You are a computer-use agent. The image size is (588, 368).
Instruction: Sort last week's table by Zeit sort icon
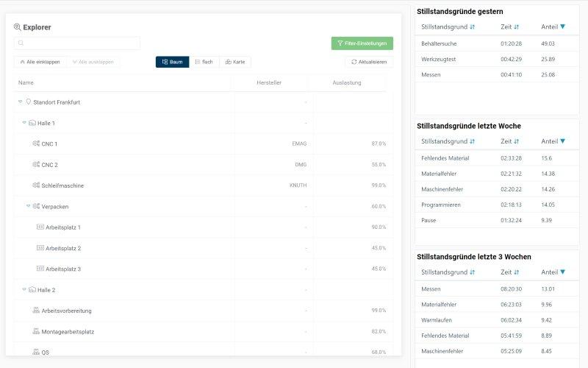click(516, 141)
